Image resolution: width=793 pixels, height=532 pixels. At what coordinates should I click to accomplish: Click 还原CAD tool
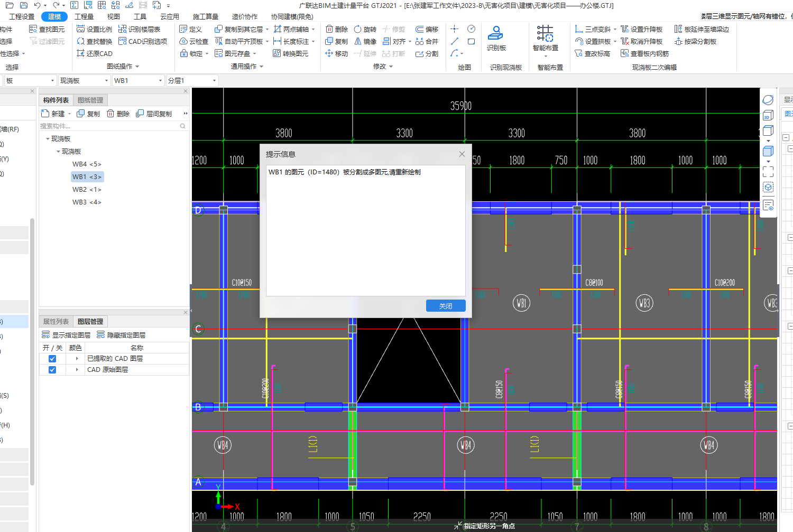pyautogui.click(x=95, y=53)
